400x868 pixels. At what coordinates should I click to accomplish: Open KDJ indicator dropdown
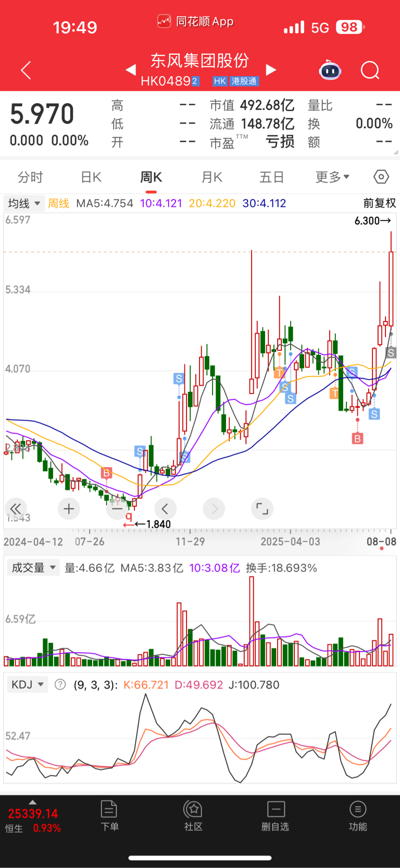27,684
